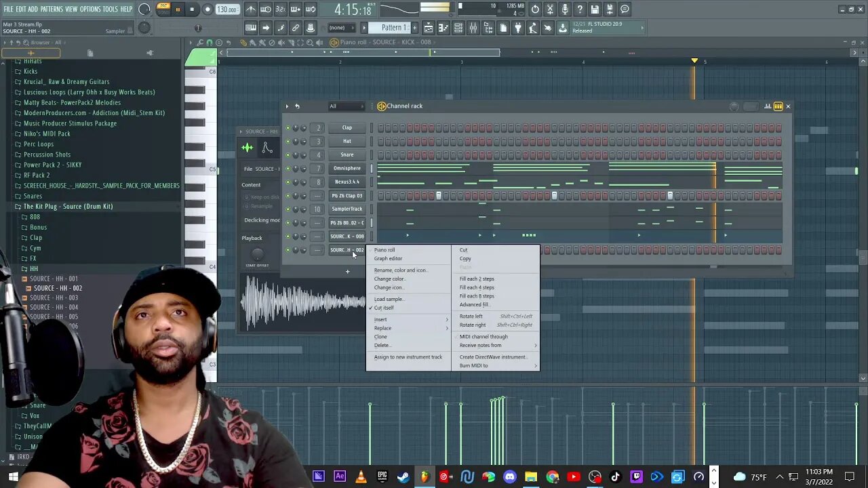Open Google Chrome from the taskbar
Image resolution: width=868 pixels, height=488 pixels.
[x=552, y=476]
